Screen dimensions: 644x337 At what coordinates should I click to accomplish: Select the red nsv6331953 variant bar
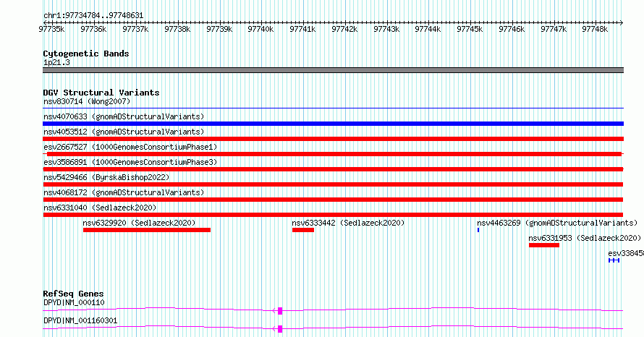click(544, 245)
